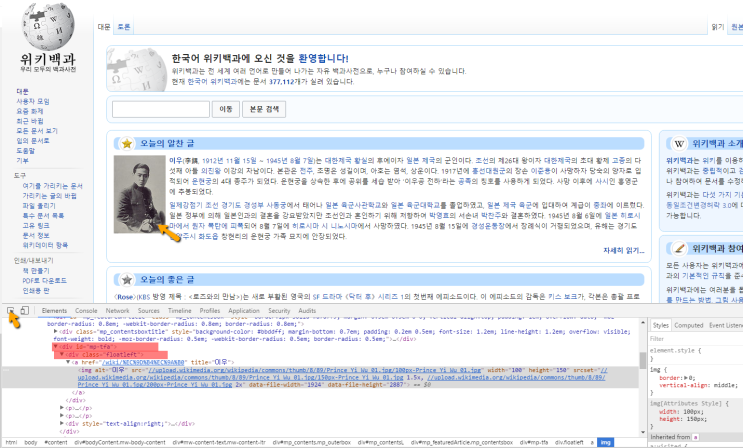This screenshot has width=743, height=448.
Task: Expand the div class="mp_contentsboxtitle" node
Action: click(55, 331)
